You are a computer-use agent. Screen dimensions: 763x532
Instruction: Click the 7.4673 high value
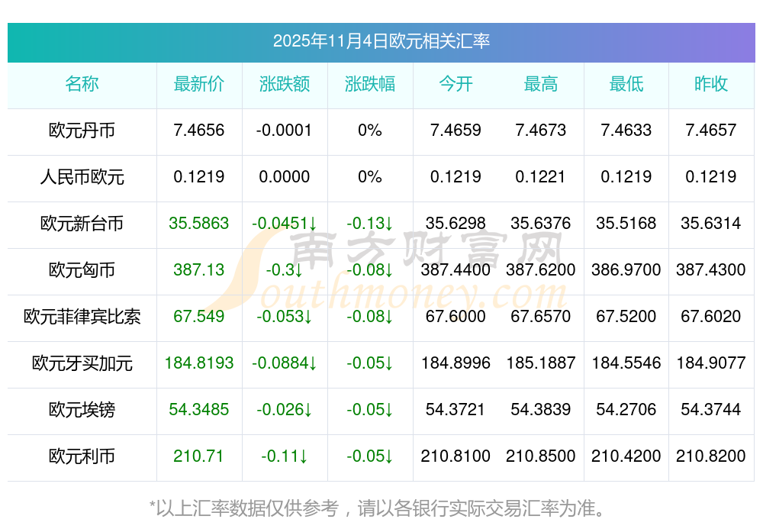541,131
